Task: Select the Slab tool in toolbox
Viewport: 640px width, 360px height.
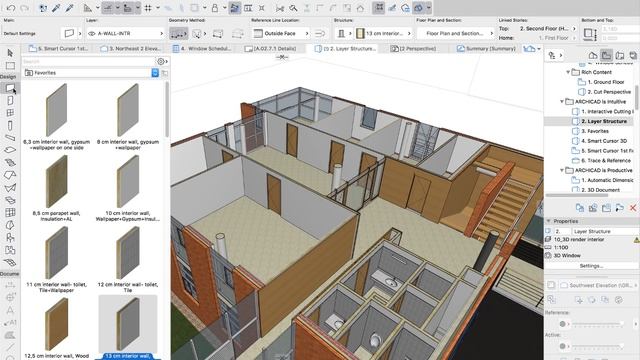Action: pyautogui.click(x=10, y=150)
